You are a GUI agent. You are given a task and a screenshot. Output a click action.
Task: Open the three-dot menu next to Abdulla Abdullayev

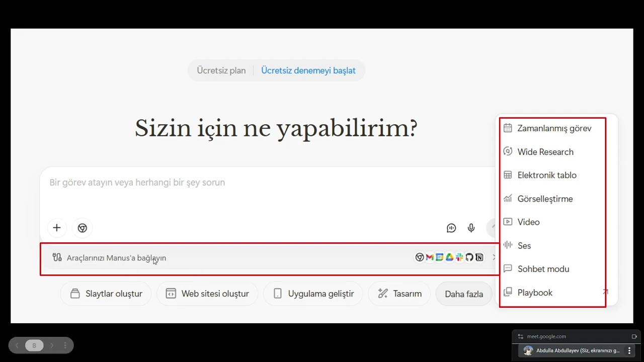point(629,351)
